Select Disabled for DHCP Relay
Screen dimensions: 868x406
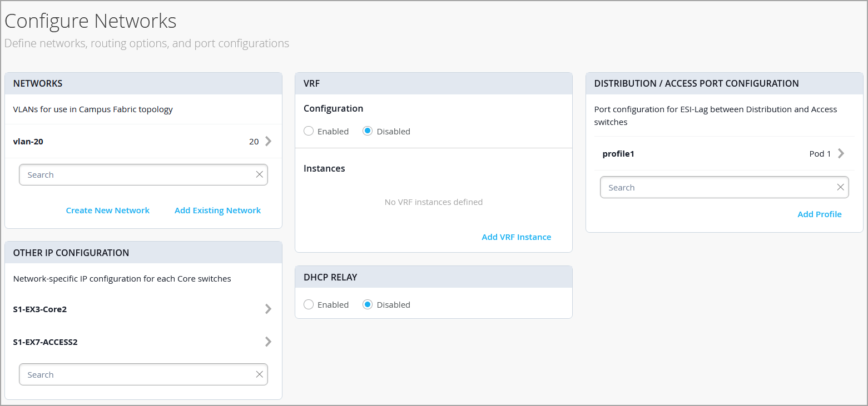(368, 304)
